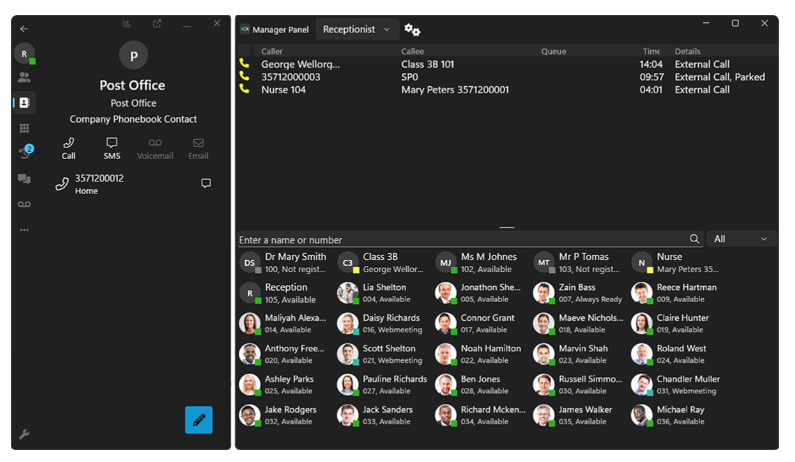Select Reece Hartman contact tile

676,293
